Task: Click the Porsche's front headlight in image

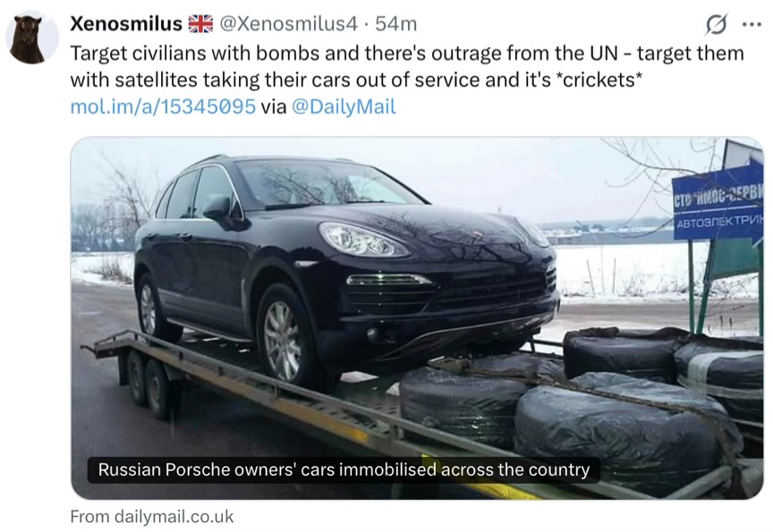Action: click(x=363, y=240)
